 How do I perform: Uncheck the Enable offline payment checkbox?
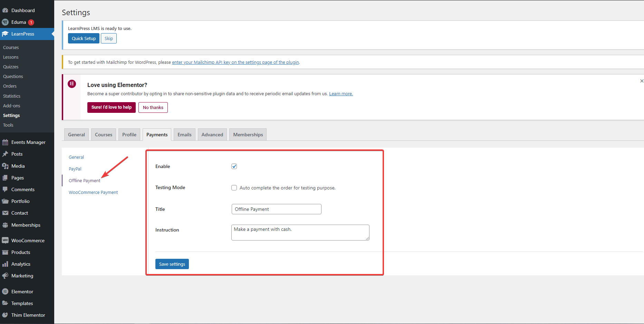click(234, 166)
